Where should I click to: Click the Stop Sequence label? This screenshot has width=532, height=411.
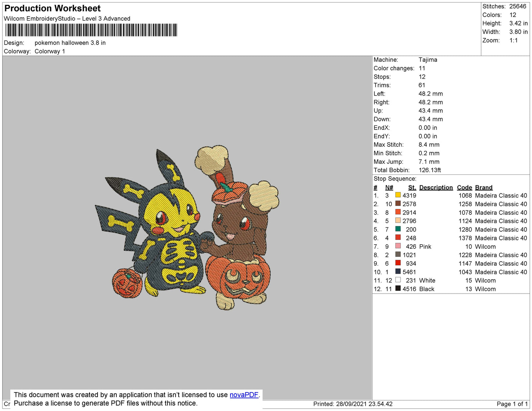(395, 178)
